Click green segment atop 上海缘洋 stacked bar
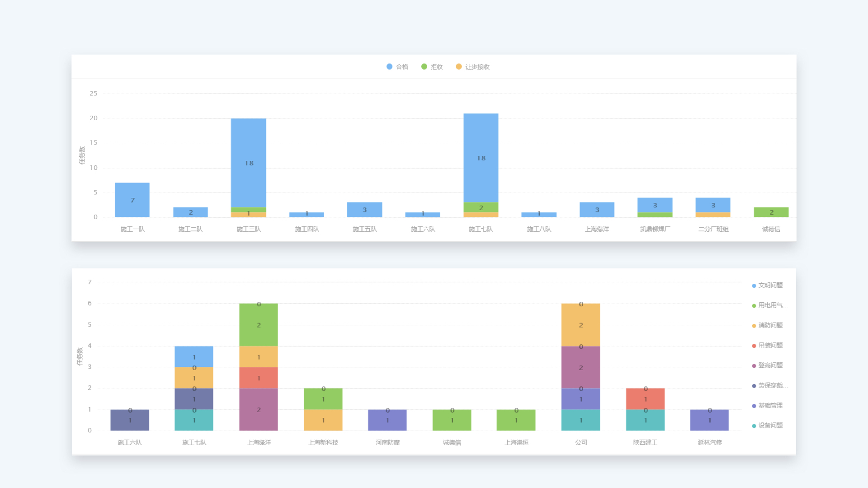 [x=259, y=325]
